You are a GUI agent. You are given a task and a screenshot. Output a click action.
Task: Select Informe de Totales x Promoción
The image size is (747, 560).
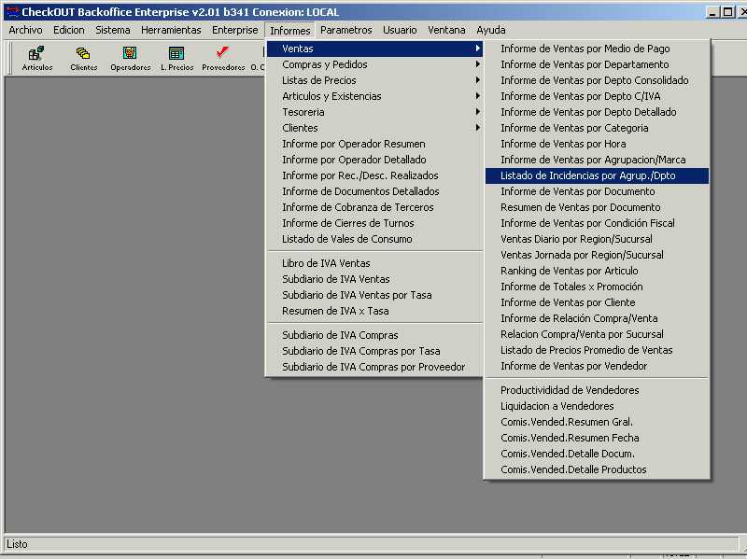[x=597, y=287]
